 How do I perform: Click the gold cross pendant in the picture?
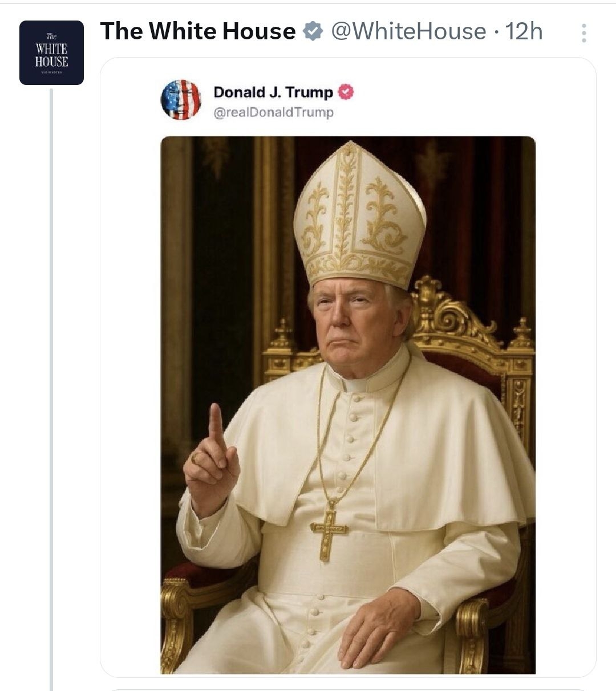[329, 532]
